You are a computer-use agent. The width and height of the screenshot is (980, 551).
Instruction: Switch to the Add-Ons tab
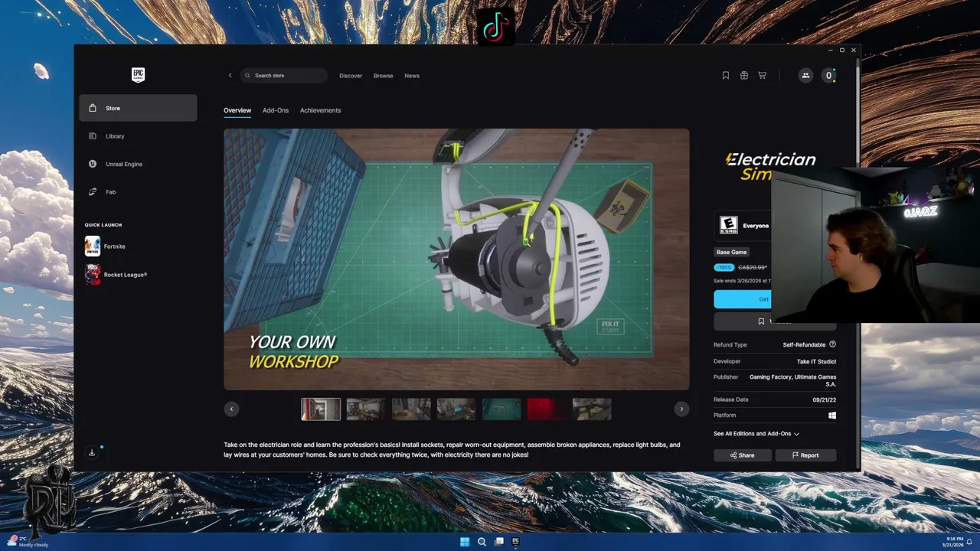276,110
